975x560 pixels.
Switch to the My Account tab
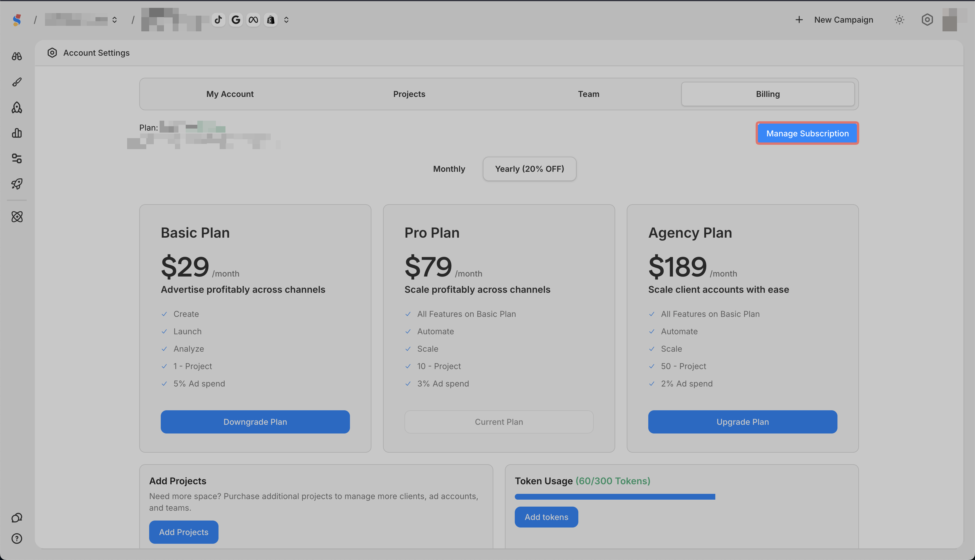pyautogui.click(x=230, y=94)
